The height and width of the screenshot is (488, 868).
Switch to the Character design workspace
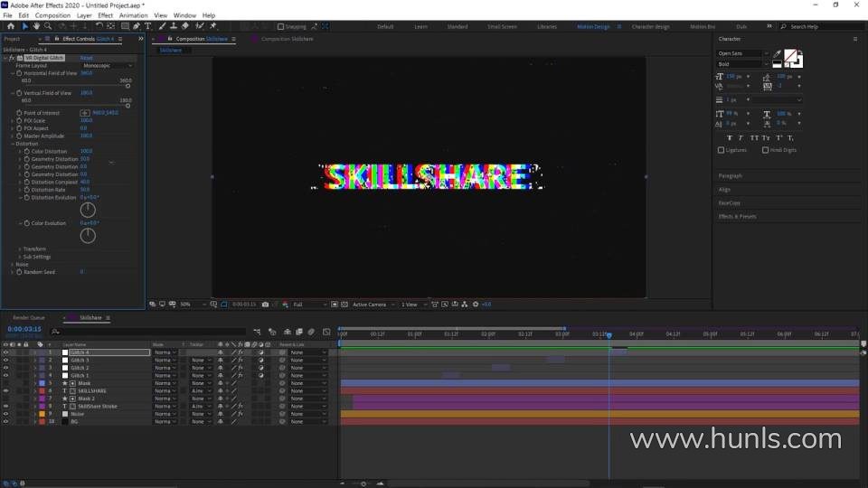click(650, 26)
